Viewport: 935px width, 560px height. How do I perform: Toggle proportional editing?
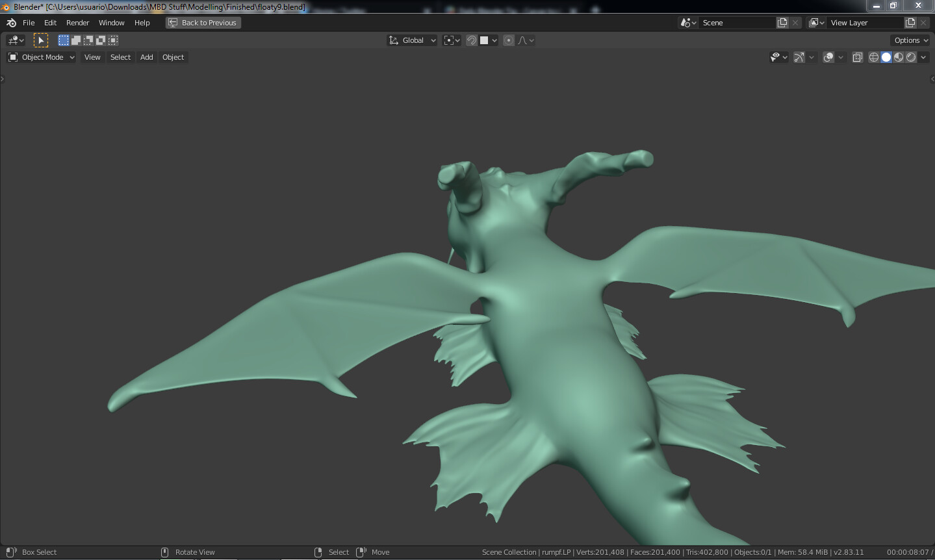tap(509, 40)
